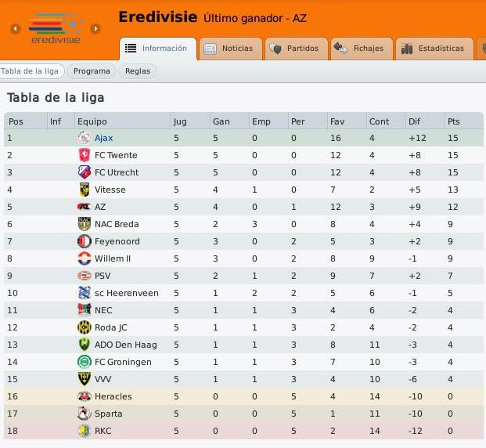Select the Programa sub-tab
Viewport: 486px width, 448px height.
[x=92, y=71]
